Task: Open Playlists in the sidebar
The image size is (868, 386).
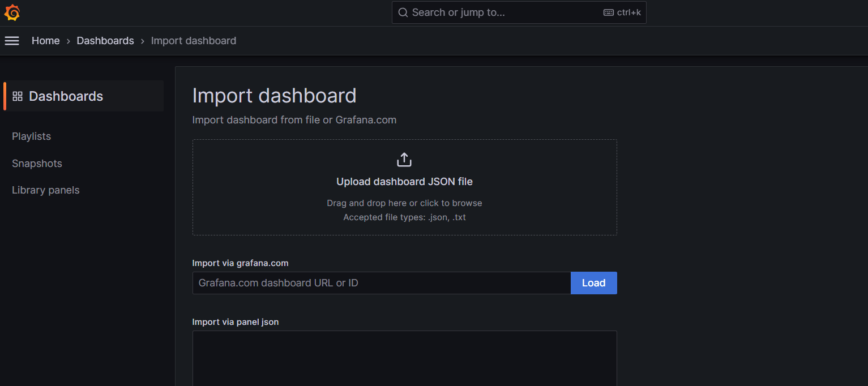Action: pyautogui.click(x=32, y=136)
